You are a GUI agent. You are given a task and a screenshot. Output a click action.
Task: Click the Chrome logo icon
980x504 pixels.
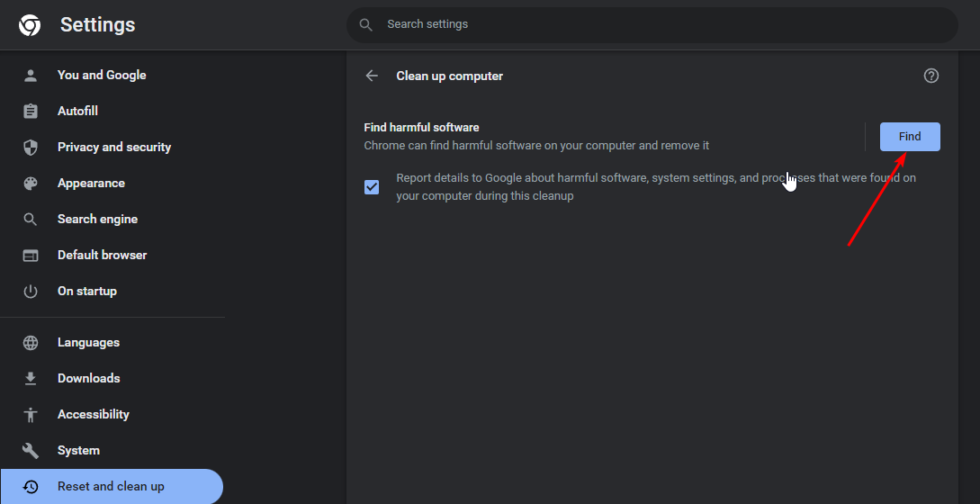[30, 25]
